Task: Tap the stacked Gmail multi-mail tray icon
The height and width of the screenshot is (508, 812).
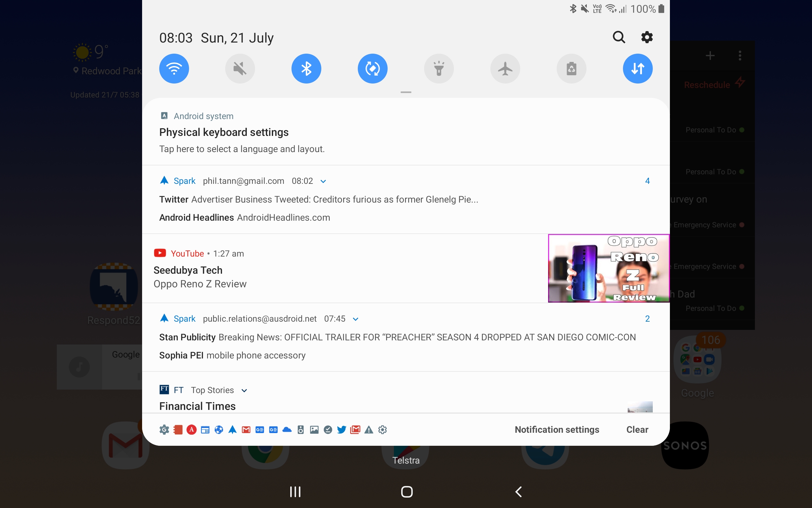Action: [x=355, y=430]
